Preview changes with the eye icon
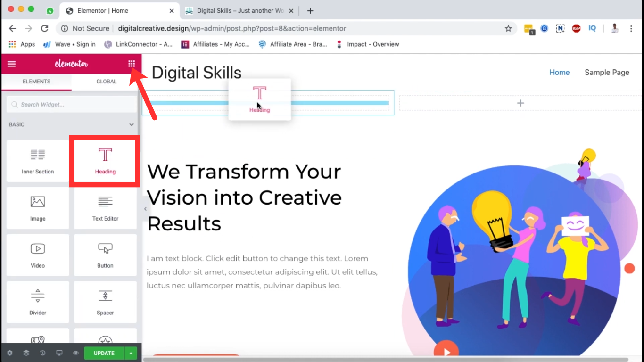The height and width of the screenshot is (362, 644). [x=75, y=353]
